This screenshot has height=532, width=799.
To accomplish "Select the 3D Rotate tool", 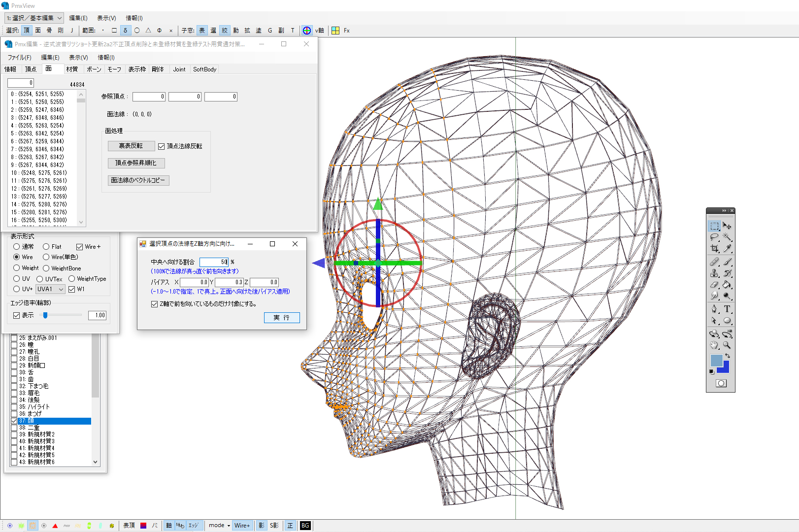I will [714, 334].
